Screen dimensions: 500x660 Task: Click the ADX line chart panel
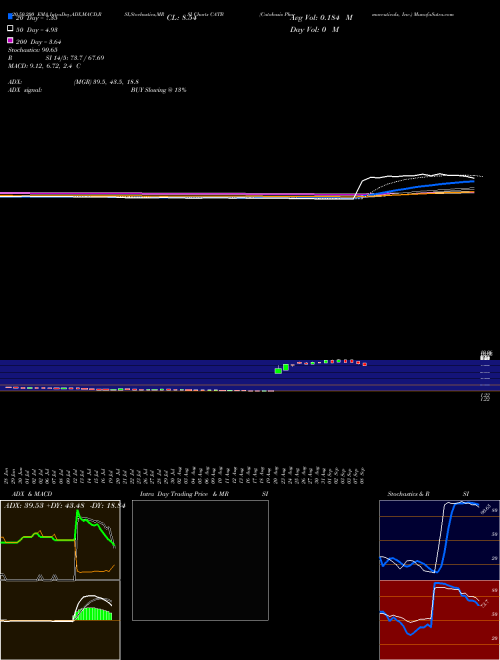[x=60, y=540]
